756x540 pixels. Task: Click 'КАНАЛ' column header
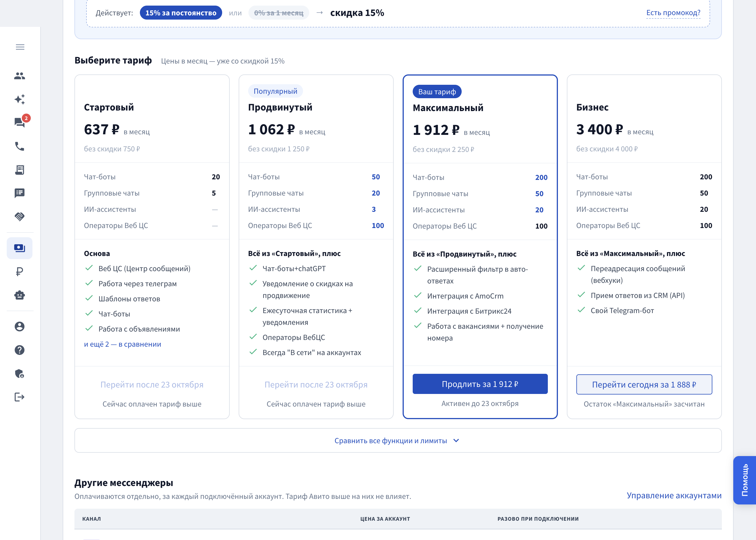point(91,519)
